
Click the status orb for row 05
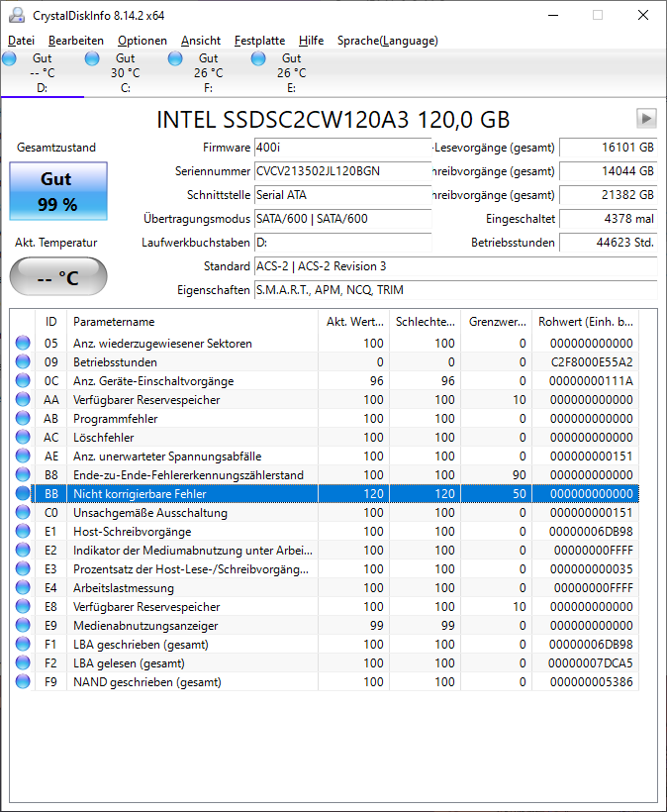click(x=23, y=343)
